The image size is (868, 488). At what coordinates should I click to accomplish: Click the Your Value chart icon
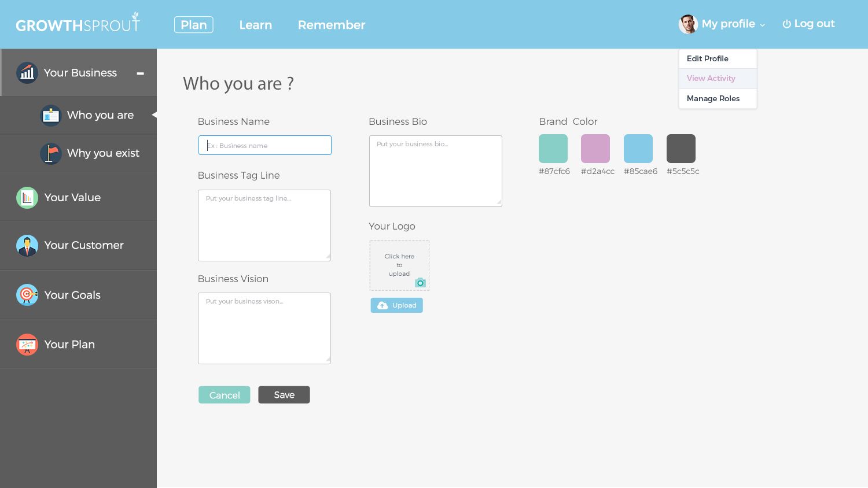pos(27,198)
